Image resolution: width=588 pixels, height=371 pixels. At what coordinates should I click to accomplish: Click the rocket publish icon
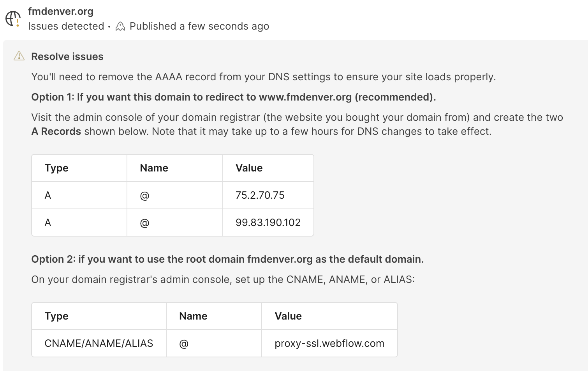(120, 26)
